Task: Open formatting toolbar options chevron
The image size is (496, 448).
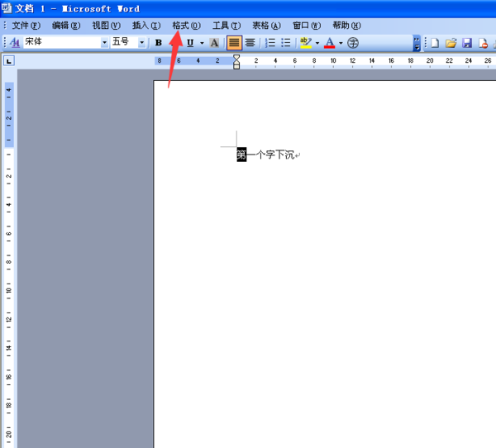Action: click(x=417, y=43)
